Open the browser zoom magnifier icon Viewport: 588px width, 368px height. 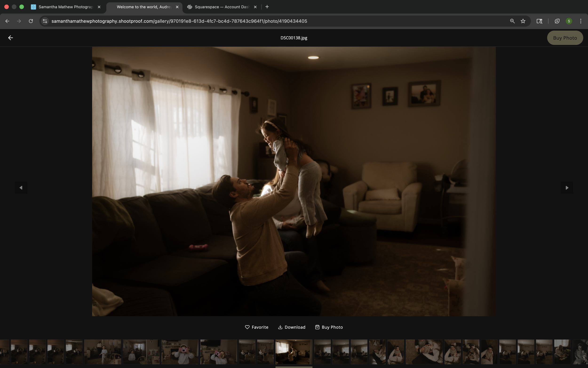512,21
